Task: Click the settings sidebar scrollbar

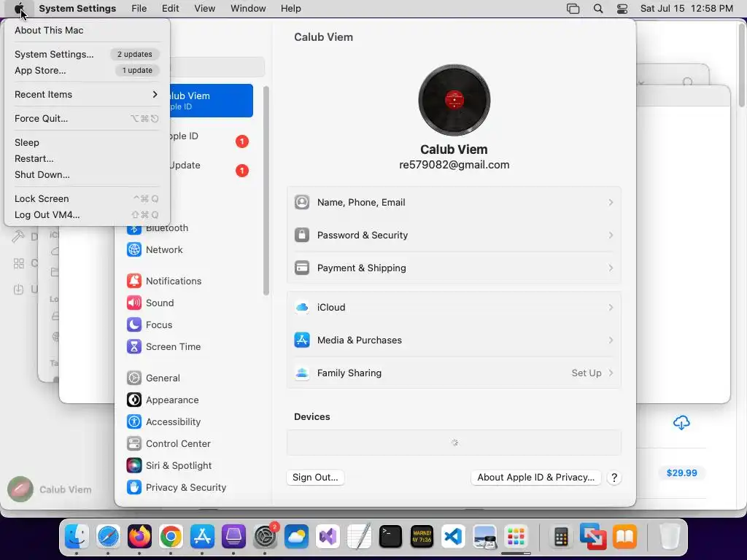Action: point(266,190)
